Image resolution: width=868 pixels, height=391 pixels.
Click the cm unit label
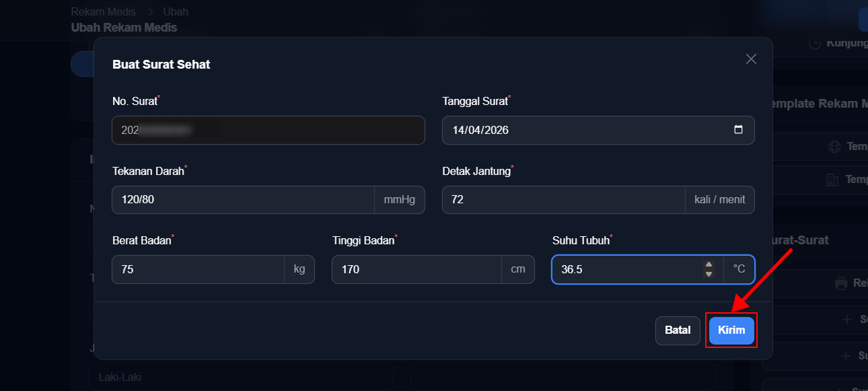(518, 269)
